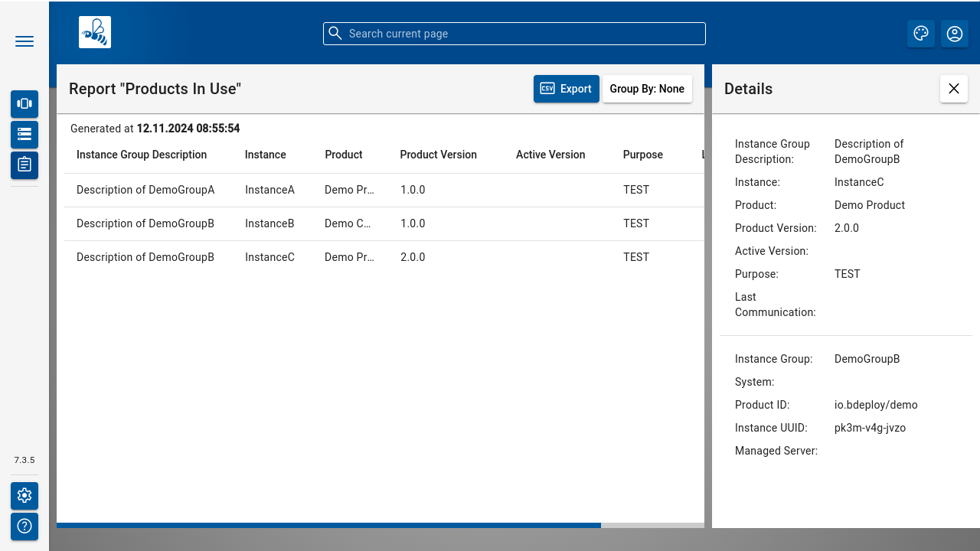Open the Reports clipboard sidebar icon

pyautogui.click(x=24, y=165)
